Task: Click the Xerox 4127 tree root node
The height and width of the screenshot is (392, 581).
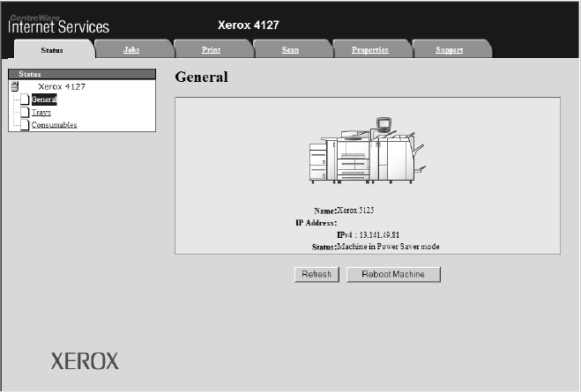Action: pos(62,86)
